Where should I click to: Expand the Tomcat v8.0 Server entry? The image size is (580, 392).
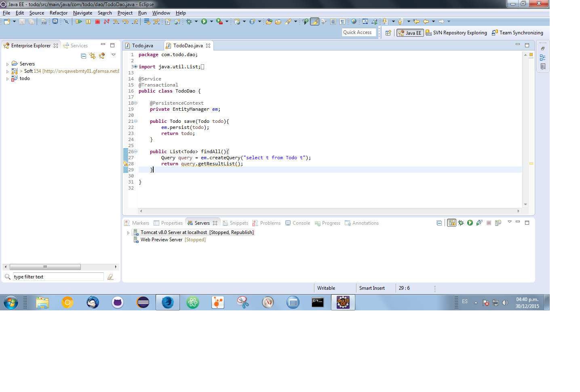(128, 233)
